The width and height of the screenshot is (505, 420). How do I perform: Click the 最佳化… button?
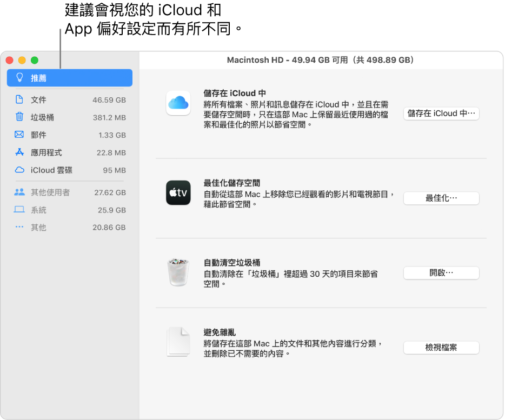(x=441, y=198)
